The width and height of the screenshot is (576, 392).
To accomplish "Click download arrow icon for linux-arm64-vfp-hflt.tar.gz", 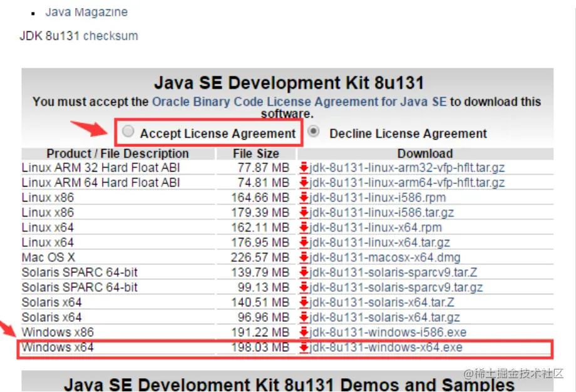I will (304, 183).
